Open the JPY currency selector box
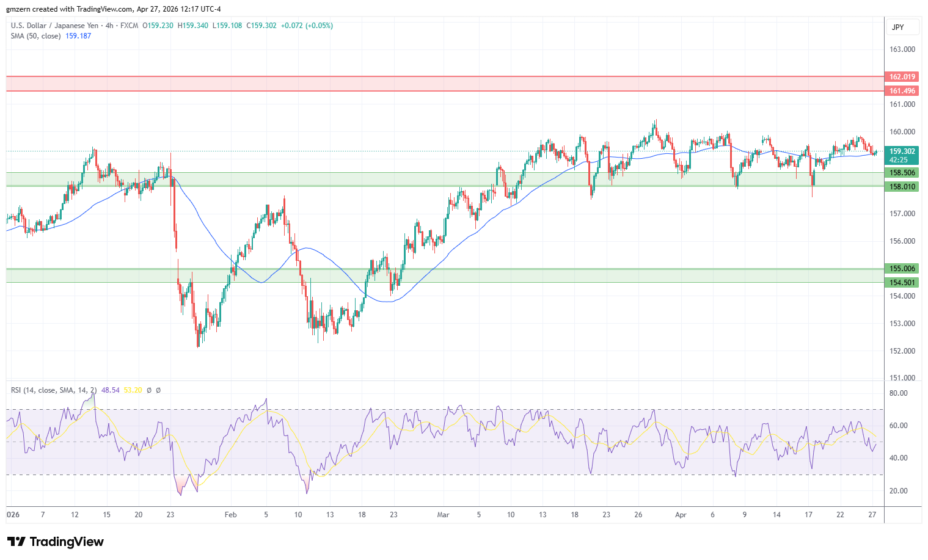This screenshot has width=928, height=560. (x=902, y=27)
